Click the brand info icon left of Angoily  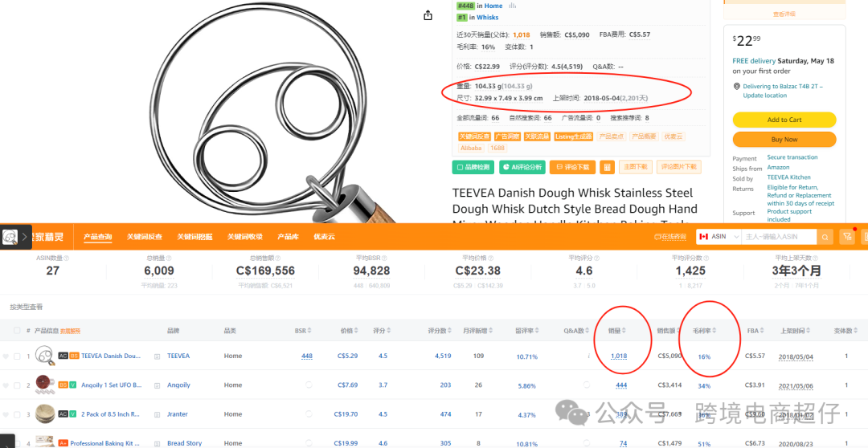158,385
